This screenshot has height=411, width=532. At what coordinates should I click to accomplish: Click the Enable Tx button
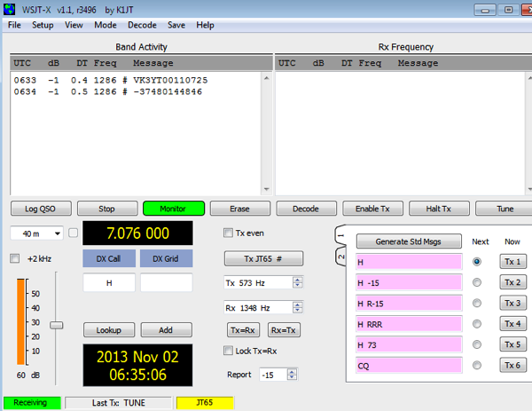[x=372, y=209]
